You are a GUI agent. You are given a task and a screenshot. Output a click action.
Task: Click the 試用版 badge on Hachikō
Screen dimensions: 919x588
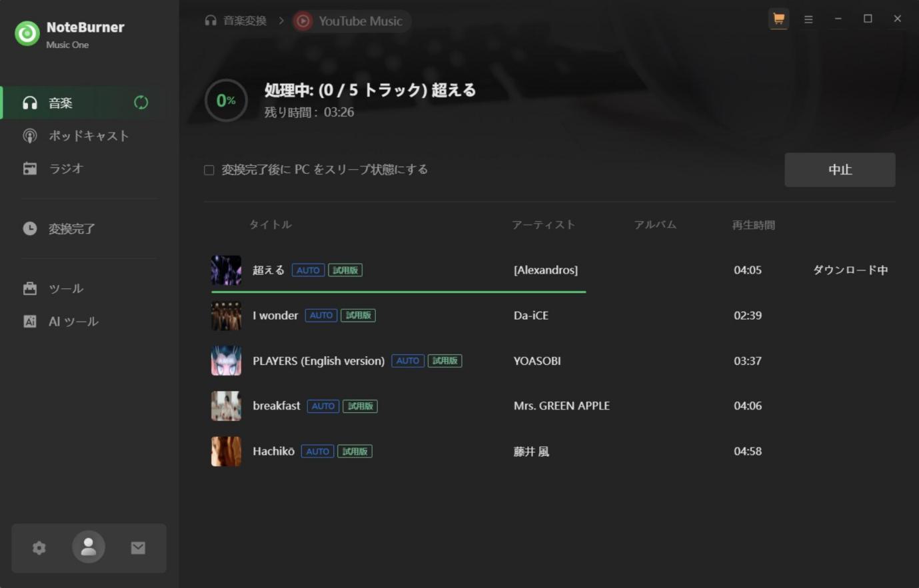point(355,451)
